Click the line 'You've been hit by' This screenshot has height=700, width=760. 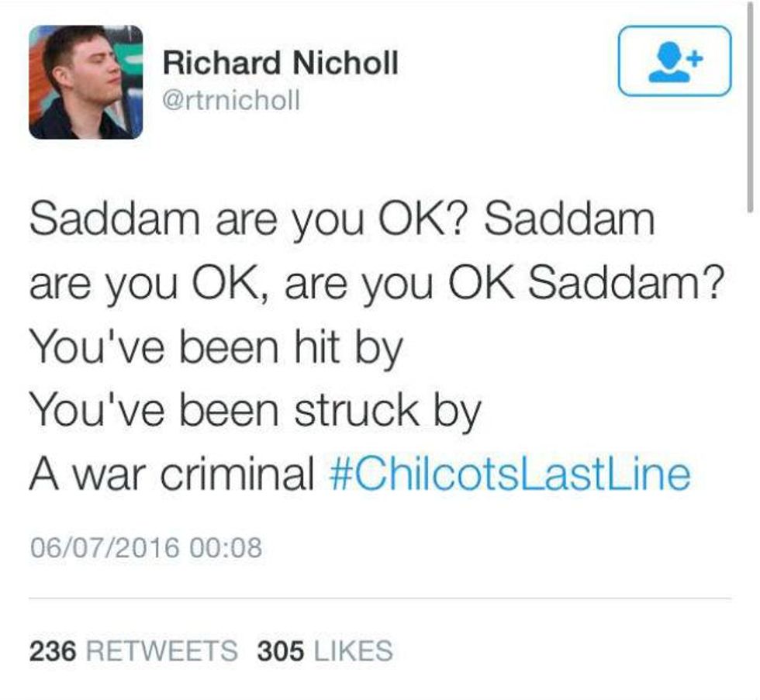coord(216,348)
